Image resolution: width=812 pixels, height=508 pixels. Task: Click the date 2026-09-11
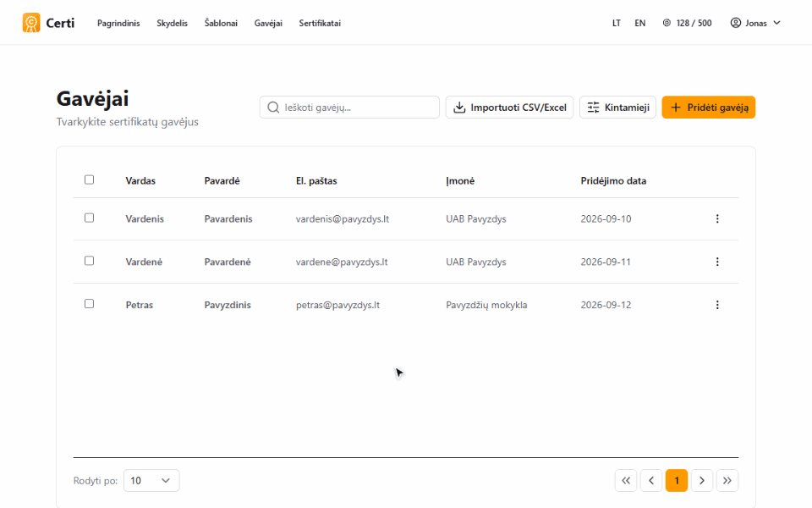[606, 262]
